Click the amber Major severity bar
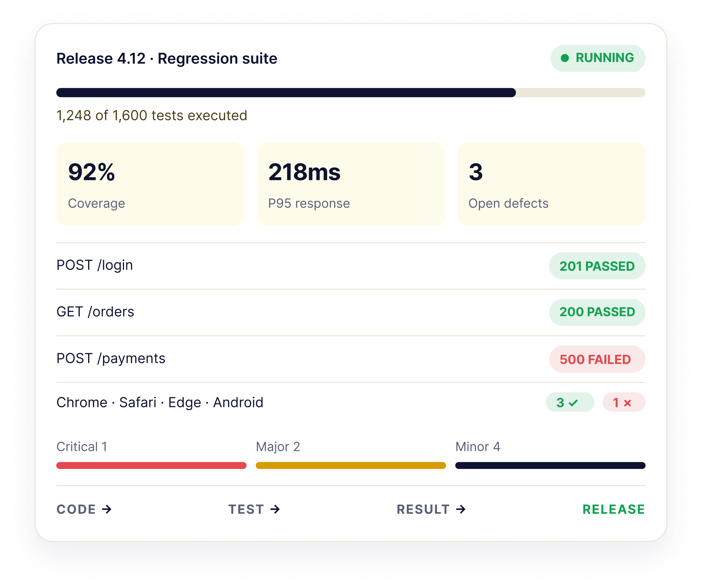702x588 pixels. (351, 466)
